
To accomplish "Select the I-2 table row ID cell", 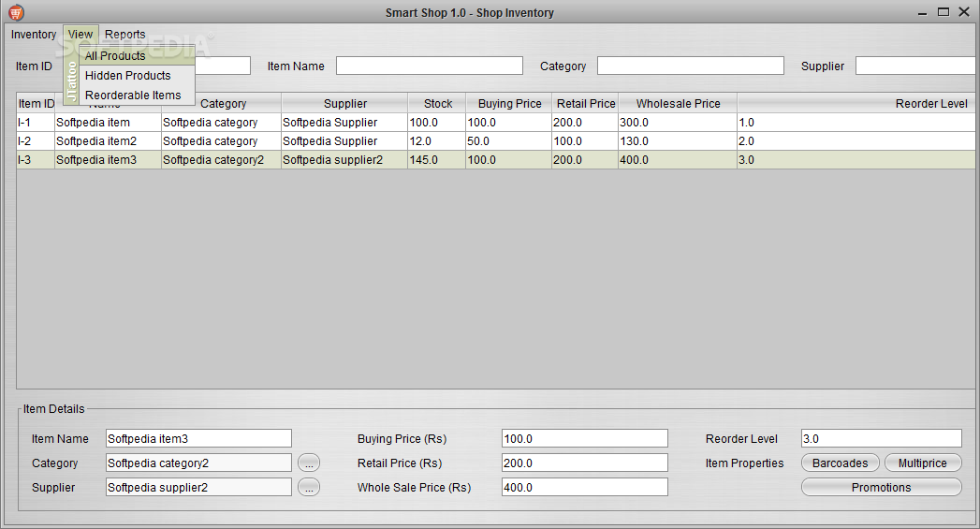I will [36, 141].
